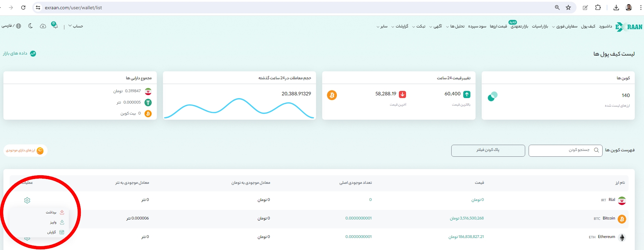644x250 pixels.
Task: Expand آگهی nav dropdown
Action: (435, 26)
